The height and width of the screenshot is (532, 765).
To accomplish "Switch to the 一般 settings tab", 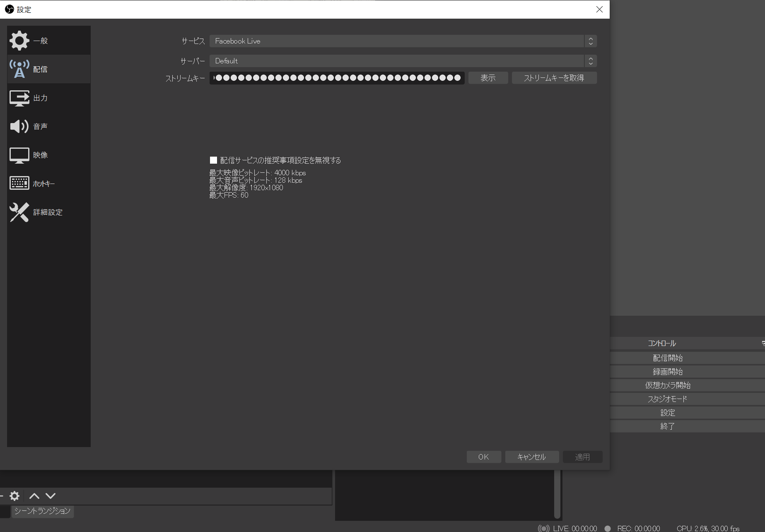I will pyautogui.click(x=49, y=41).
